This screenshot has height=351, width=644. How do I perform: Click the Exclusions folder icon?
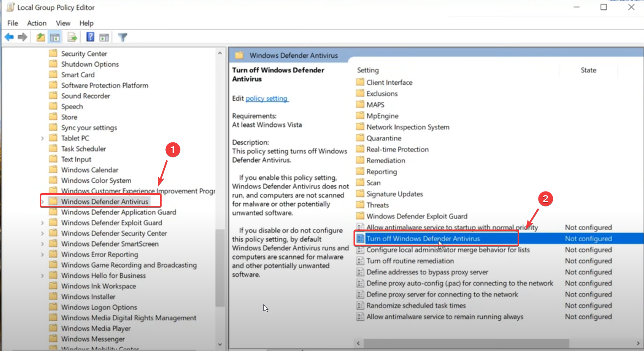click(x=360, y=93)
